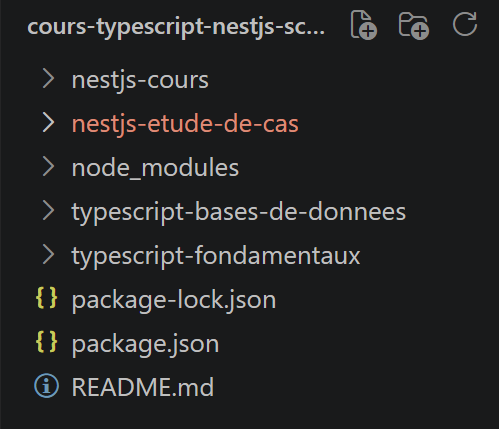Select the nestjs-cours folder name
This screenshot has height=429, width=499.
tap(140, 81)
